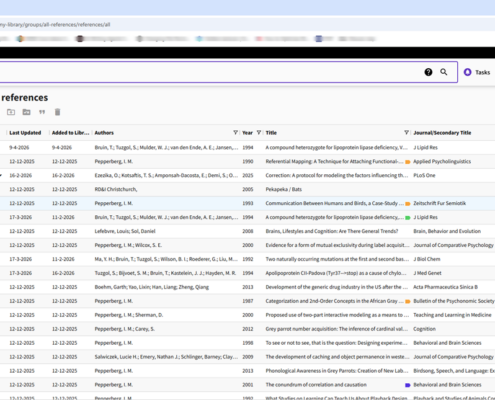Image resolution: width=495 pixels, height=400 pixels.
Task: Select the J Med Genet journal cell
Action: (427, 273)
